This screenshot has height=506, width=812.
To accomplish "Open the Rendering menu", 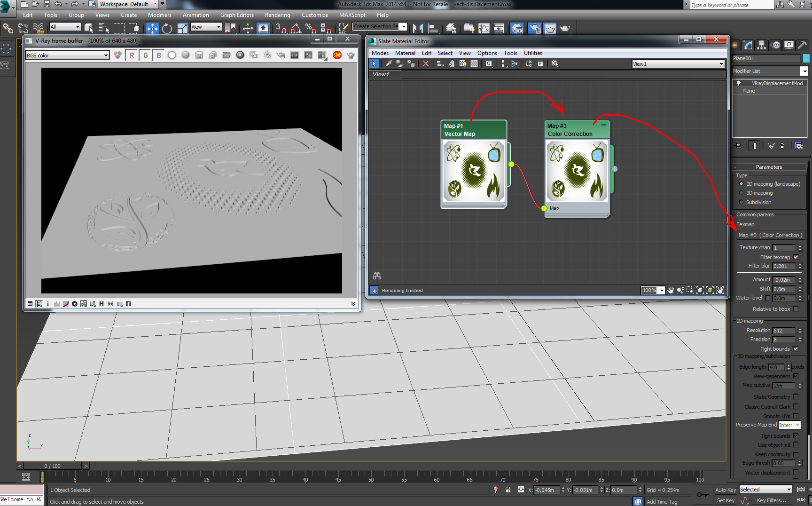I will click(277, 15).
